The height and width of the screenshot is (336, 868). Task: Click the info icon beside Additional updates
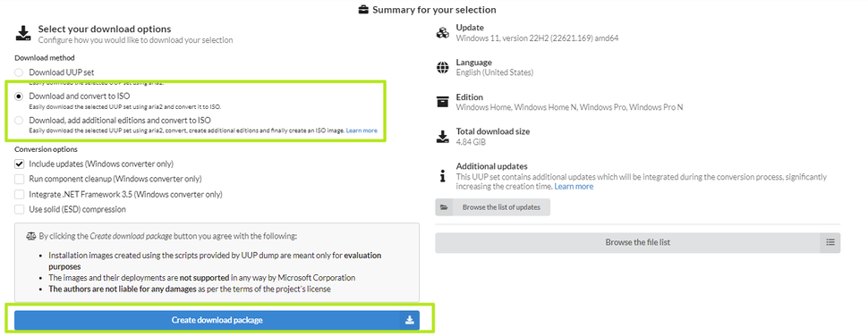click(442, 176)
